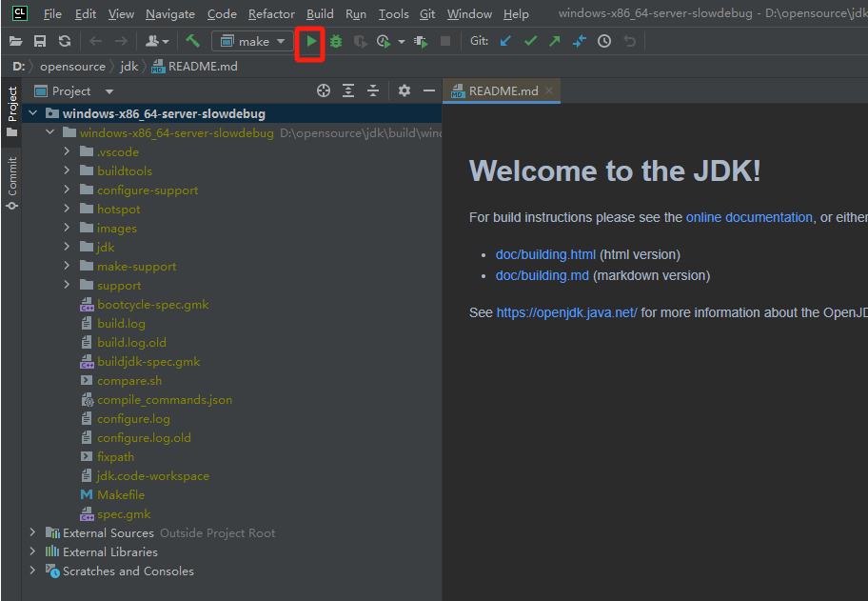Open the Tools menu
The width and height of the screenshot is (868, 601).
pos(394,14)
